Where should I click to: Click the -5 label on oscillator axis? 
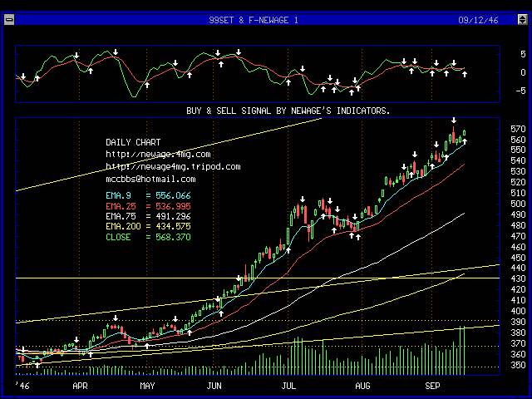(x=520, y=91)
